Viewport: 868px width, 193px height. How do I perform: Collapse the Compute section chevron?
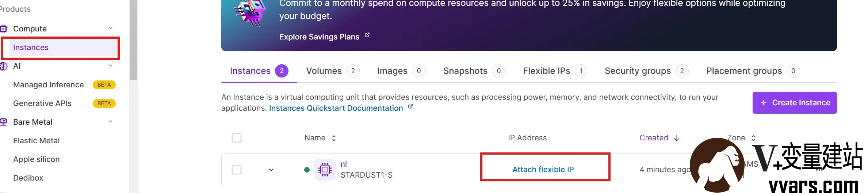point(111,28)
